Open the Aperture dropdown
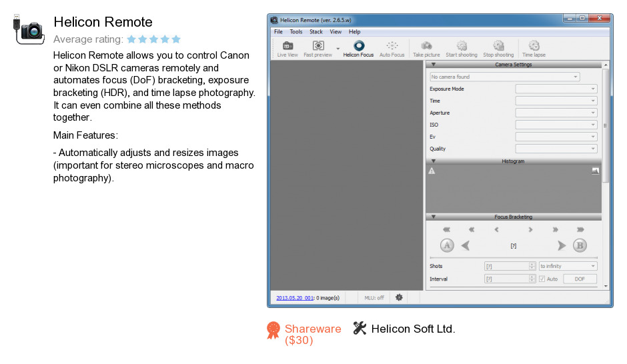 (x=556, y=113)
